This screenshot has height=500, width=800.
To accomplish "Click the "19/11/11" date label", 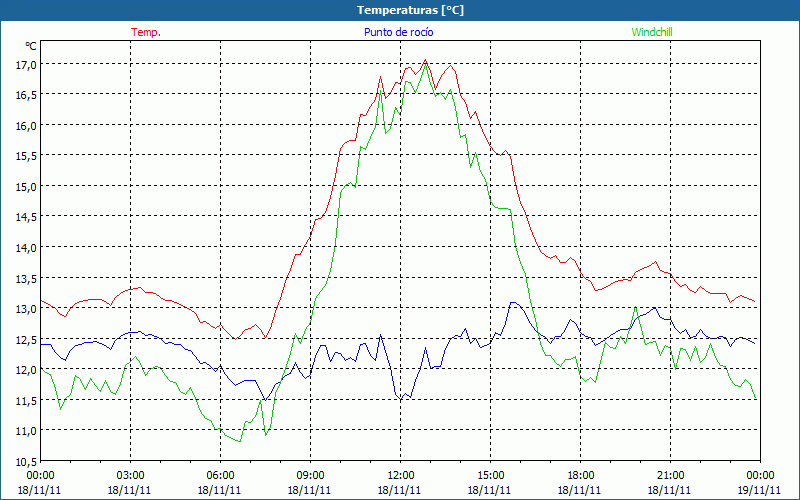I will point(760,490).
